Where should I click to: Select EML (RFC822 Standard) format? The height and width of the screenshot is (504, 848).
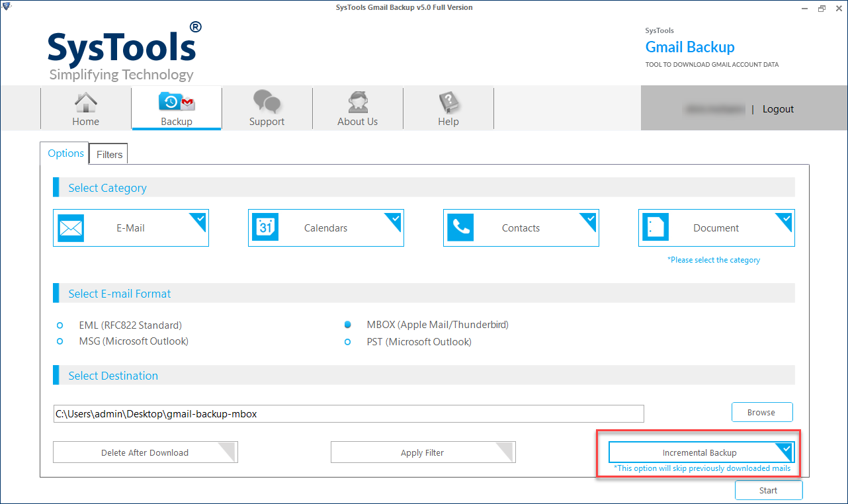coord(60,325)
